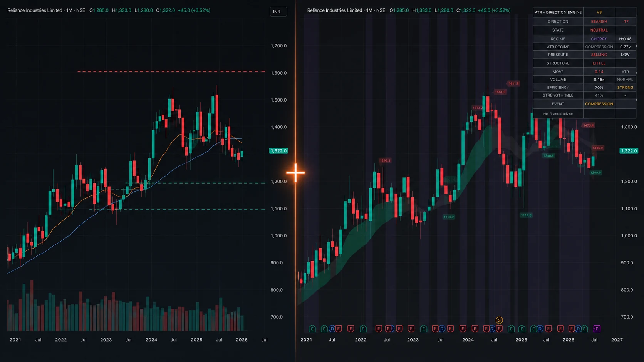The height and width of the screenshot is (362, 644).
Task: Click the orange split (S) event marker
Action: pyautogui.click(x=499, y=320)
